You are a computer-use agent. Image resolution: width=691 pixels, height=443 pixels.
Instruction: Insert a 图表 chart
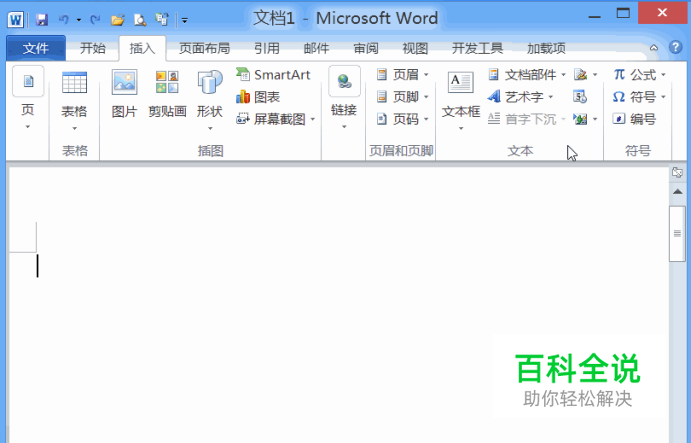tap(258, 97)
